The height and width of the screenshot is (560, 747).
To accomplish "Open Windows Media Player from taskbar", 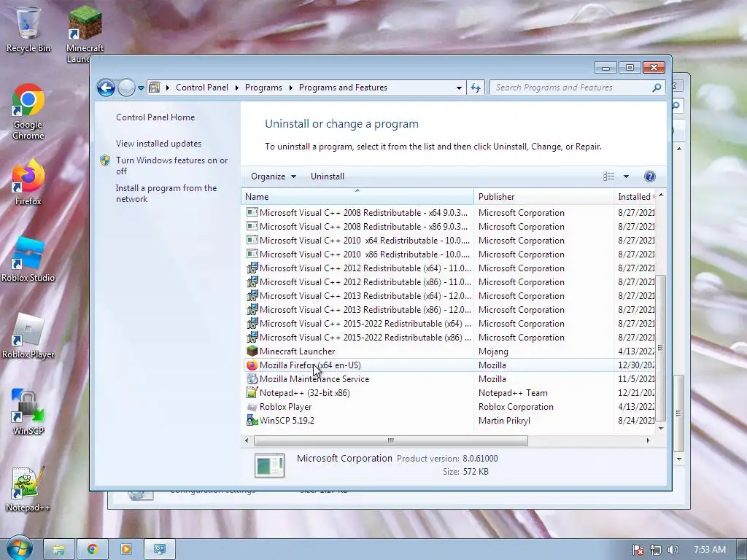I will tap(126, 550).
